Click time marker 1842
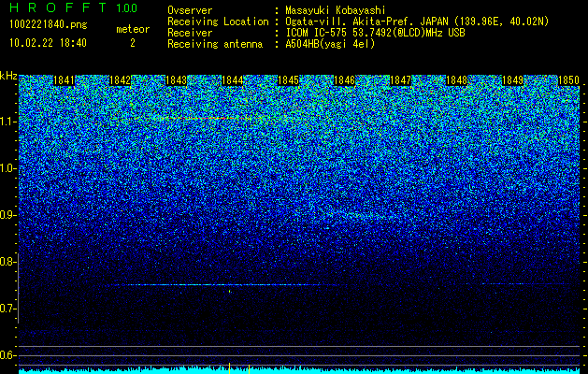This screenshot has height=374, width=588. click(x=120, y=80)
